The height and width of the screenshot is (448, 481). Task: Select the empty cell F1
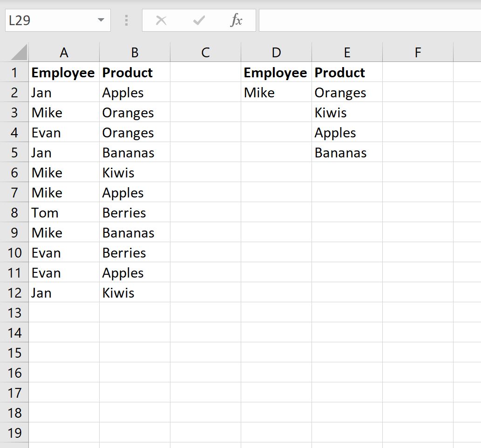[x=417, y=72]
